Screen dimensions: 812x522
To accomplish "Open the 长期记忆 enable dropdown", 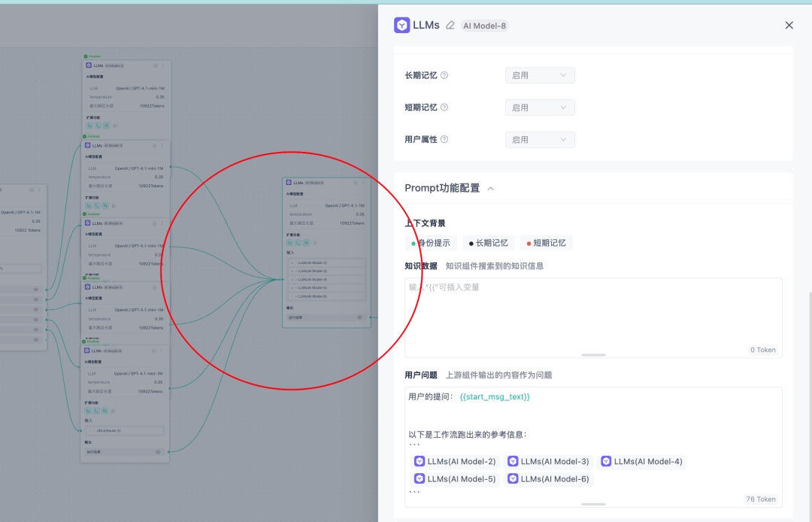I will [540, 75].
